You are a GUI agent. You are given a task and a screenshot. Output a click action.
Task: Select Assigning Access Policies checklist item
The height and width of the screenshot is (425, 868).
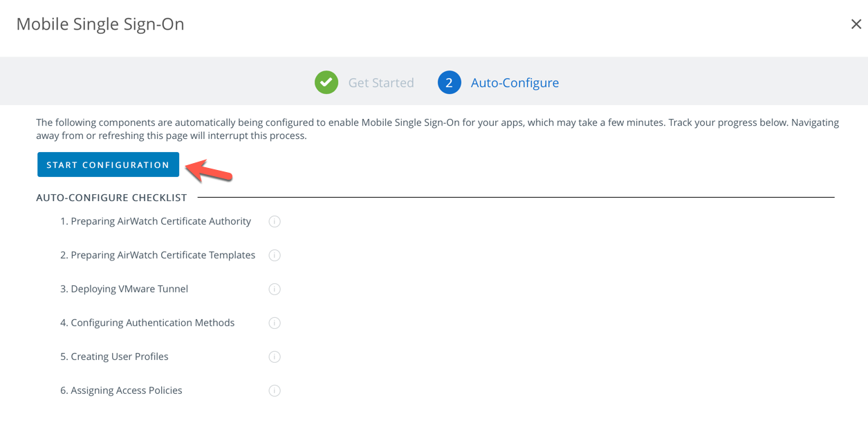tap(122, 390)
